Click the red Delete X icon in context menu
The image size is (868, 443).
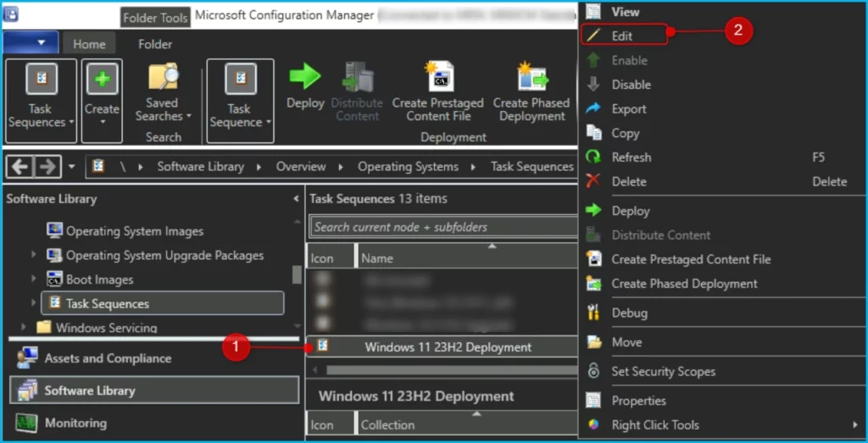click(x=593, y=181)
